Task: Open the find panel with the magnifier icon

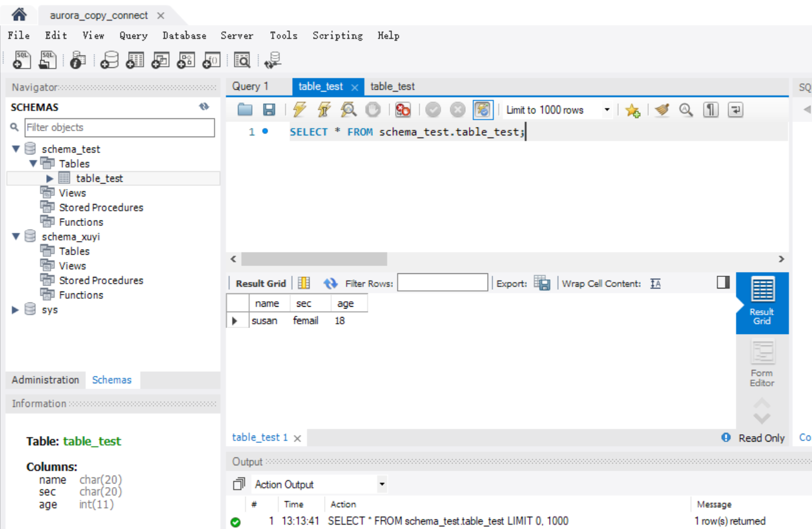Action: (x=686, y=110)
